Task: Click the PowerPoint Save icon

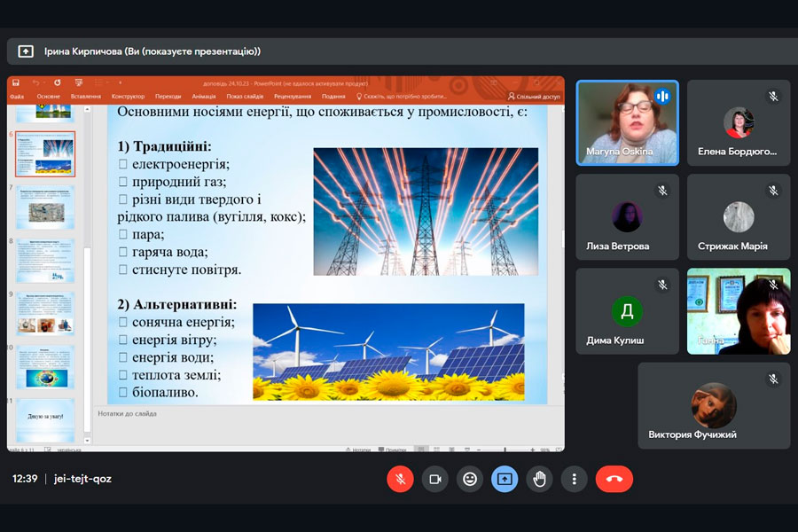Action: [x=16, y=82]
